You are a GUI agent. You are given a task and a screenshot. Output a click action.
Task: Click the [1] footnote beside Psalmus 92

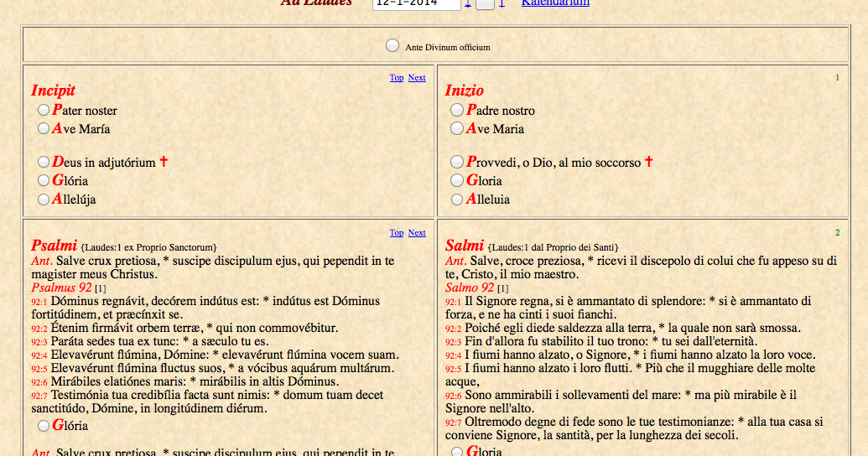point(100,288)
